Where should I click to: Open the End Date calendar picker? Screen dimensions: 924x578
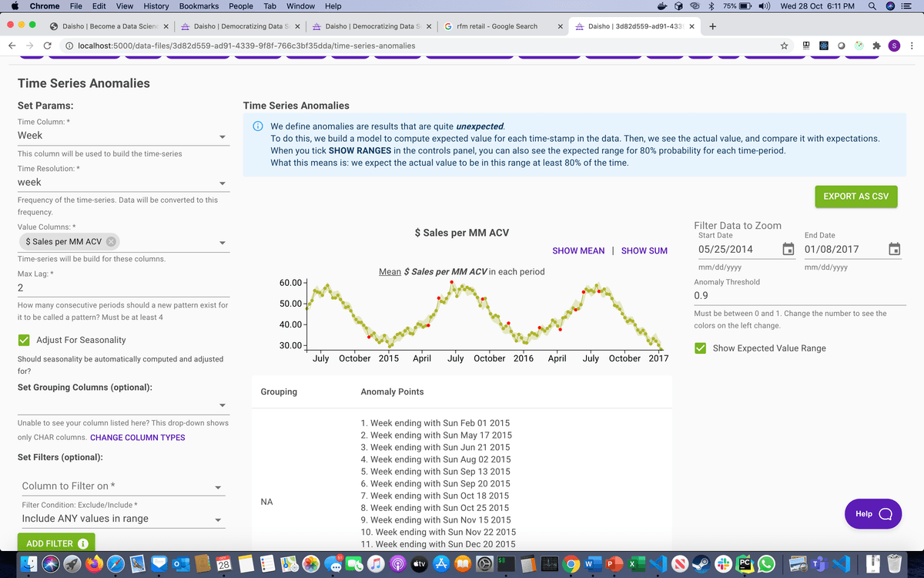point(895,249)
